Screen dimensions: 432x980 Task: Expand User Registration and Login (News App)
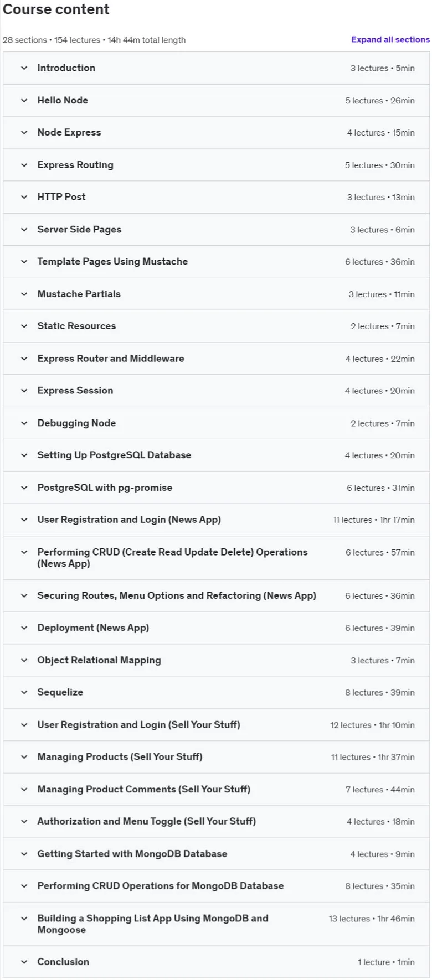pos(216,520)
